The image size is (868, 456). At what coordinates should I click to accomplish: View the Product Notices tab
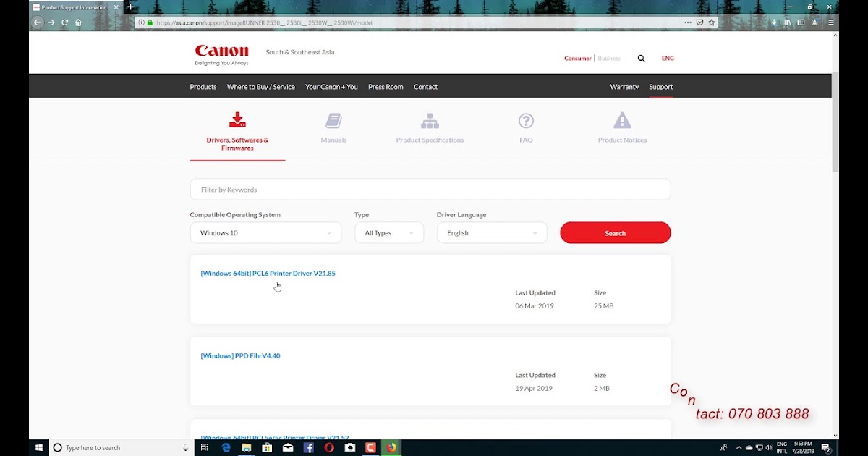coord(622,128)
